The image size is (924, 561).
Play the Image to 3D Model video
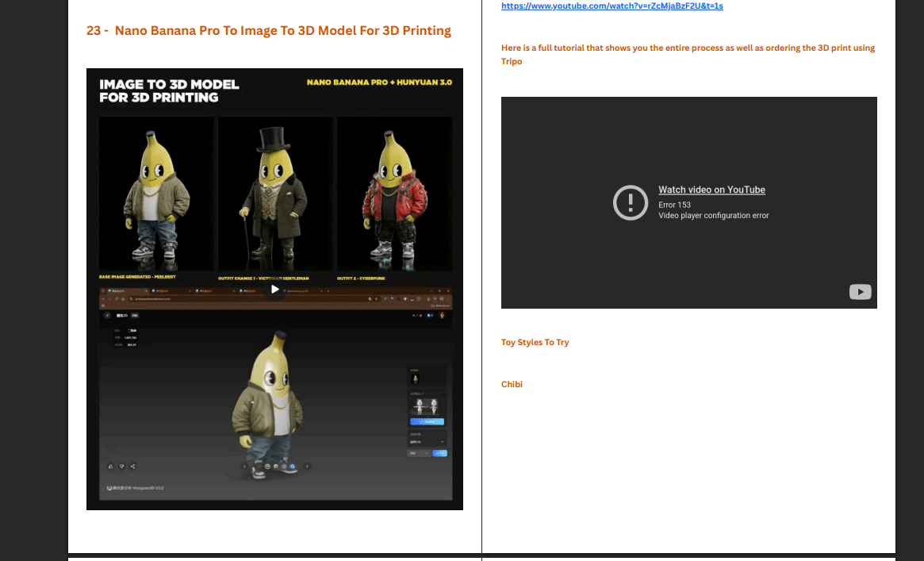274,290
